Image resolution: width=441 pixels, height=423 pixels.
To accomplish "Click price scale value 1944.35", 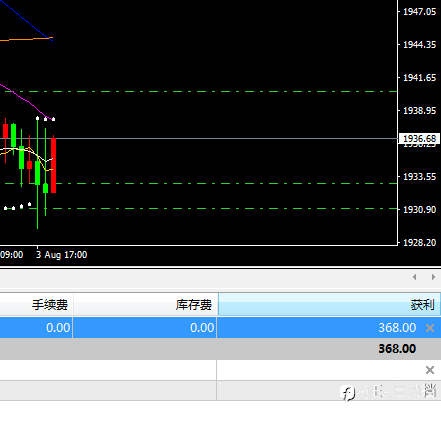I will pos(419,45).
